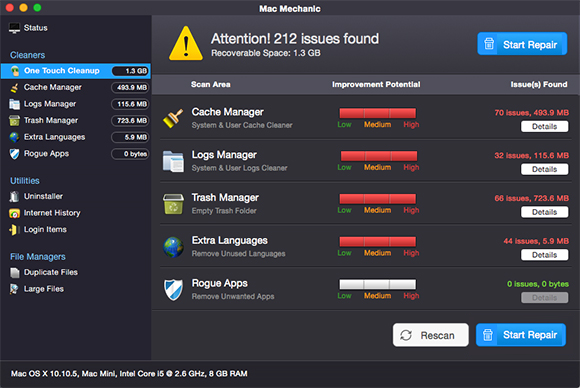Click '0 issues, 0 bytes' text
This screenshot has width=580, height=388.
click(x=538, y=284)
